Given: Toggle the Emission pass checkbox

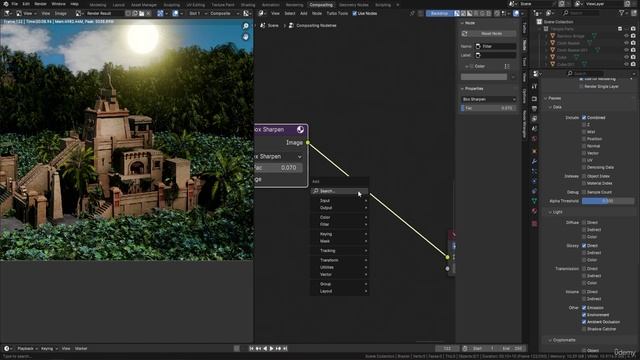Looking at the screenshot, I should pyautogui.click(x=584, y=308).
